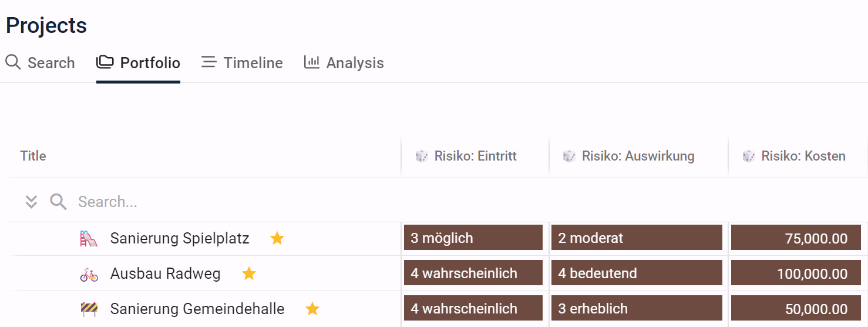Open the '4 bedeutend' Auswirkung value cell
Screen dimensions: 868x327
[637, 273]
